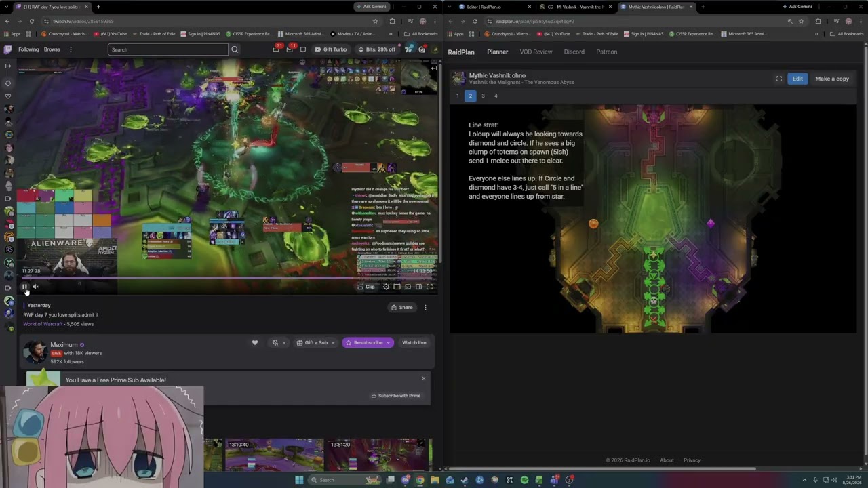Viewport: 868px width, 488px height.
Task: Open notification settings dropdown for Maximum
Action: point(279,342)
